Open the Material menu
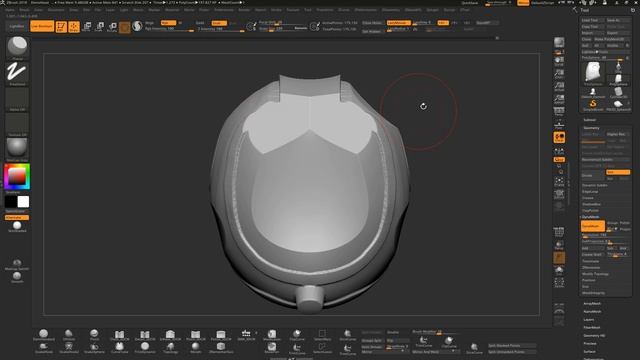Screen dimensions: 640x360 point(172,10)
